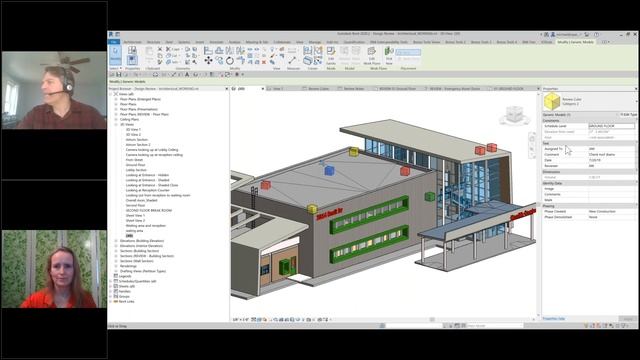This screenshot has width=640, height=360.
Task: Click the yellow cube type thumbnail in Properties
Action: point(551,101)
